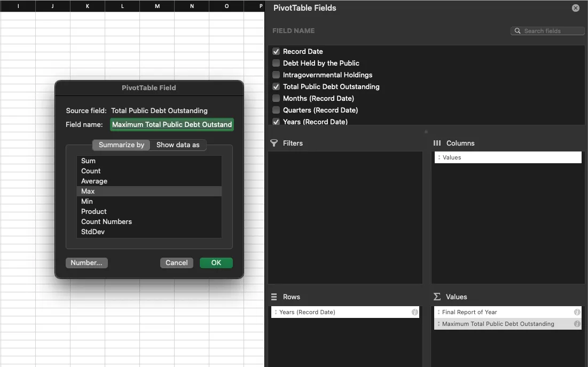This screenshot has width=588, height=367.
Task: Uncheck the Record Date field
Action: 276,51
